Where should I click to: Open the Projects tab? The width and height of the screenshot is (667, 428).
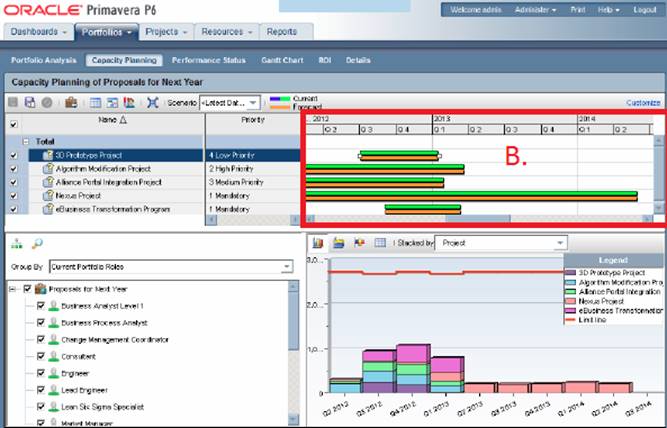[166, 32]
